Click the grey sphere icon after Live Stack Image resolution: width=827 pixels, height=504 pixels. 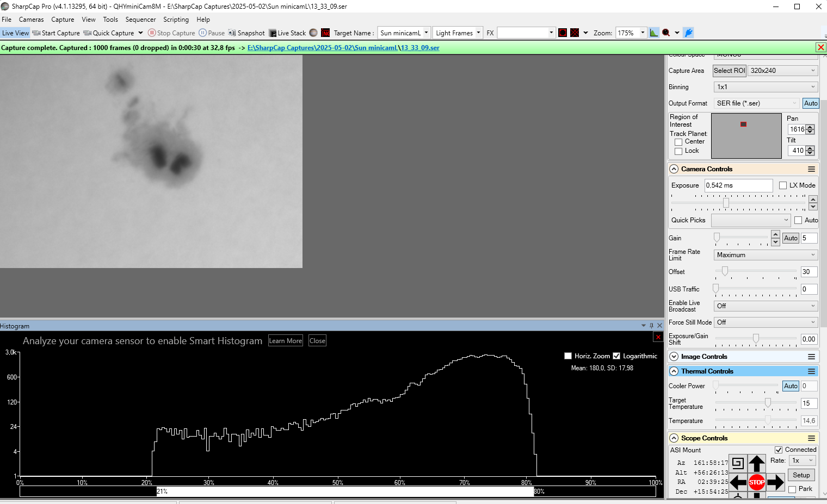tap(313, 33)
